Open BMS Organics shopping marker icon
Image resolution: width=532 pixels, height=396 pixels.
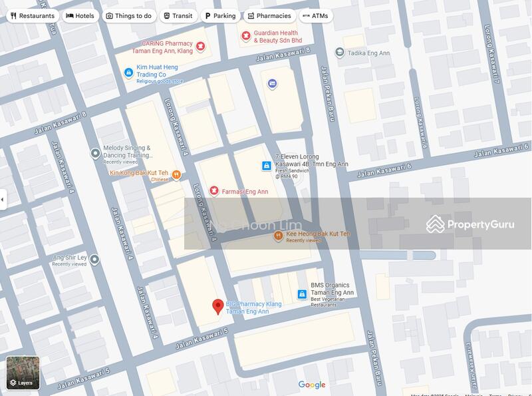[302, 294]
